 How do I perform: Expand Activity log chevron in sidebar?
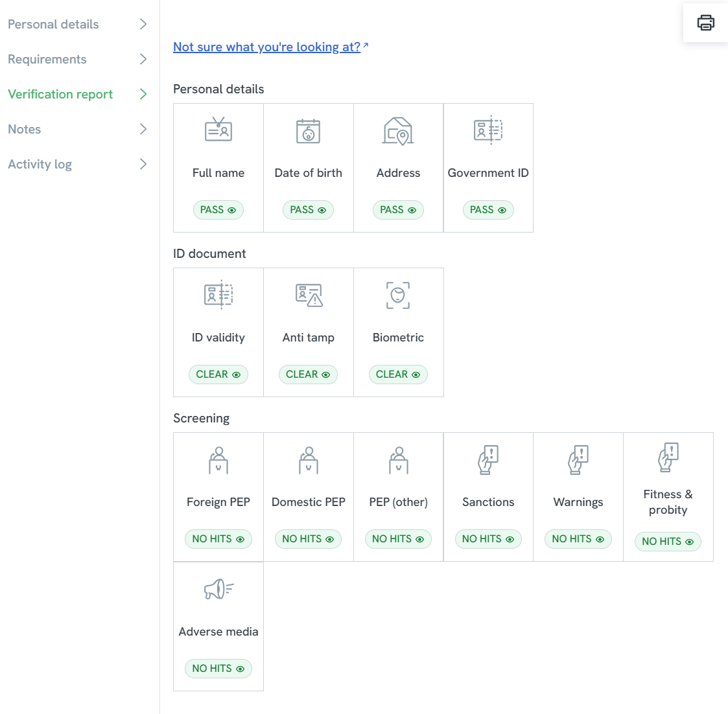pos(143,164)
